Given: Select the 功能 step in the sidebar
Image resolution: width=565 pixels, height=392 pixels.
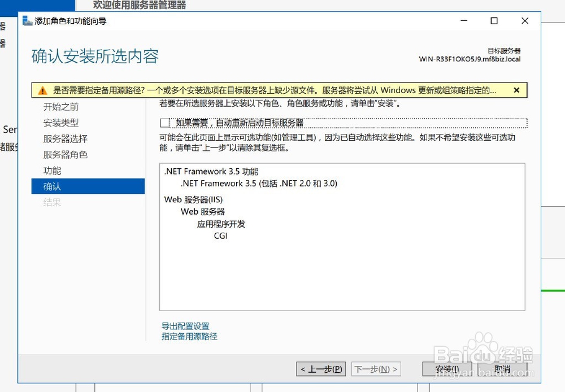Looking at the screenshot, I should (52, 170).
